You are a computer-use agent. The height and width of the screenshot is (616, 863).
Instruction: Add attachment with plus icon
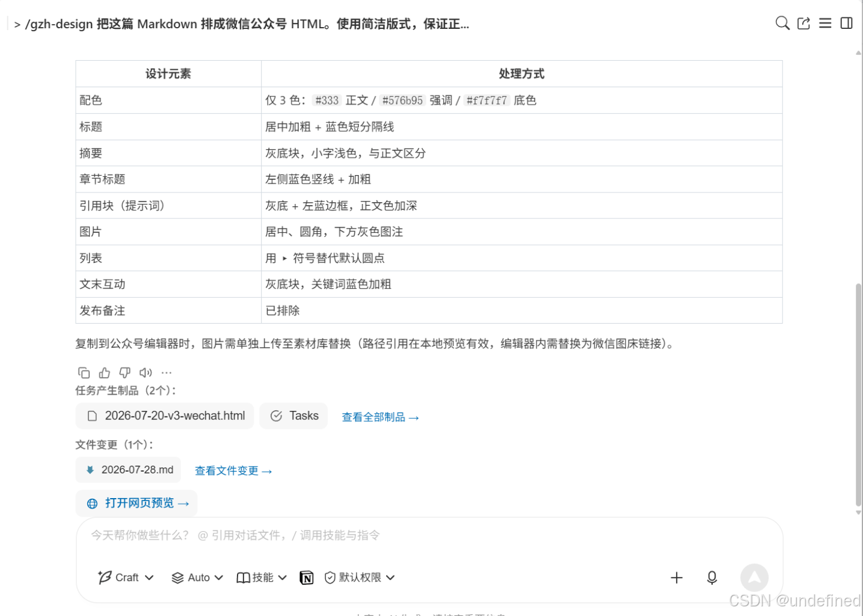pyautogui.click(x=677, y=578)
